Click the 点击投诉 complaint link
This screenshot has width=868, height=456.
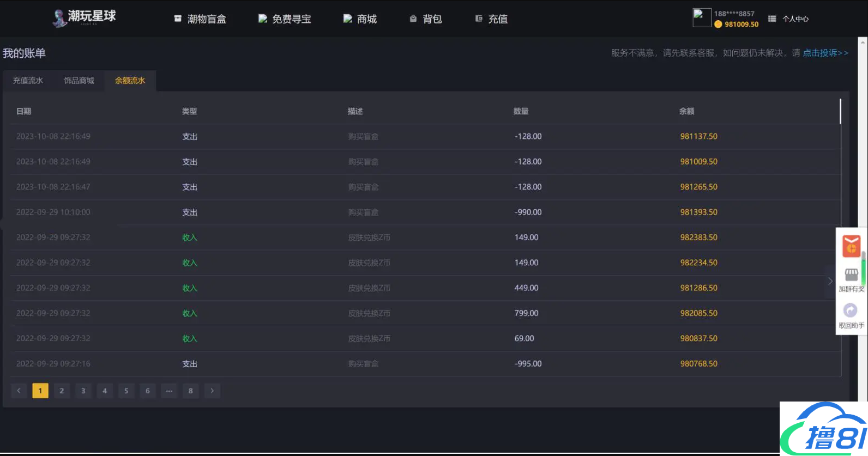pos(825,53)
